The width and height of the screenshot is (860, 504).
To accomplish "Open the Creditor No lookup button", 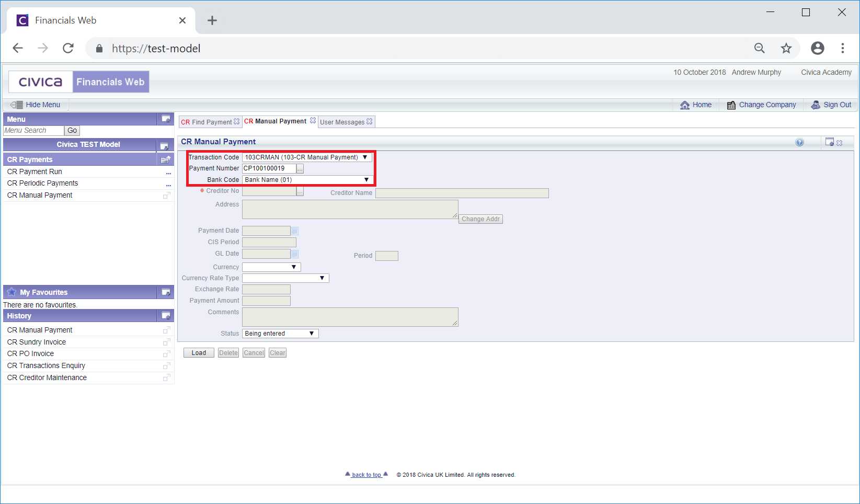I will click(x=300, y=191).
